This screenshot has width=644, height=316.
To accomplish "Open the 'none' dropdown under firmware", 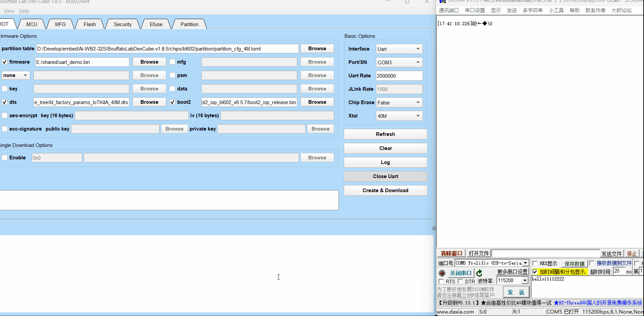I will tap(16, 75).
